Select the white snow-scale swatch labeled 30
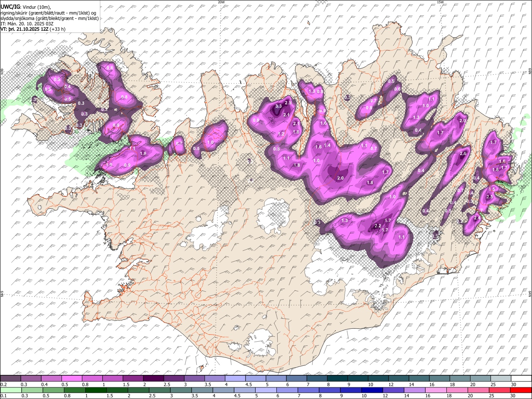Viewport: 532px width, 399px height. coord(521,378)
